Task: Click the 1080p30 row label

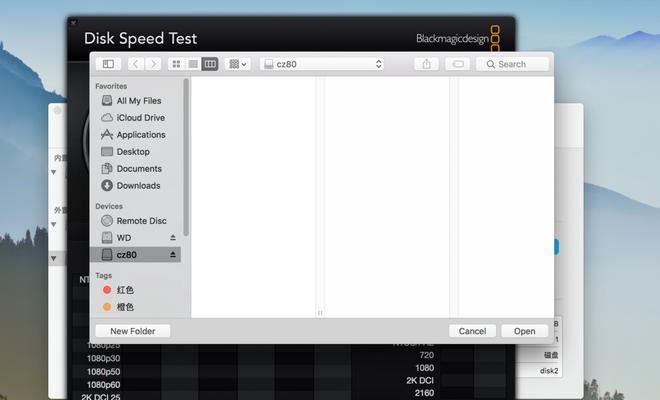Action: [103, 358]
